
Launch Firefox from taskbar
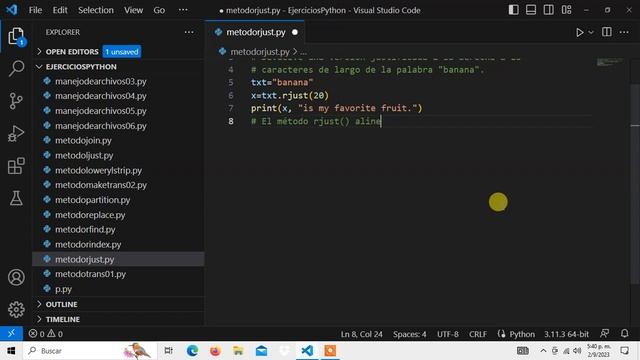coord(215,351)
